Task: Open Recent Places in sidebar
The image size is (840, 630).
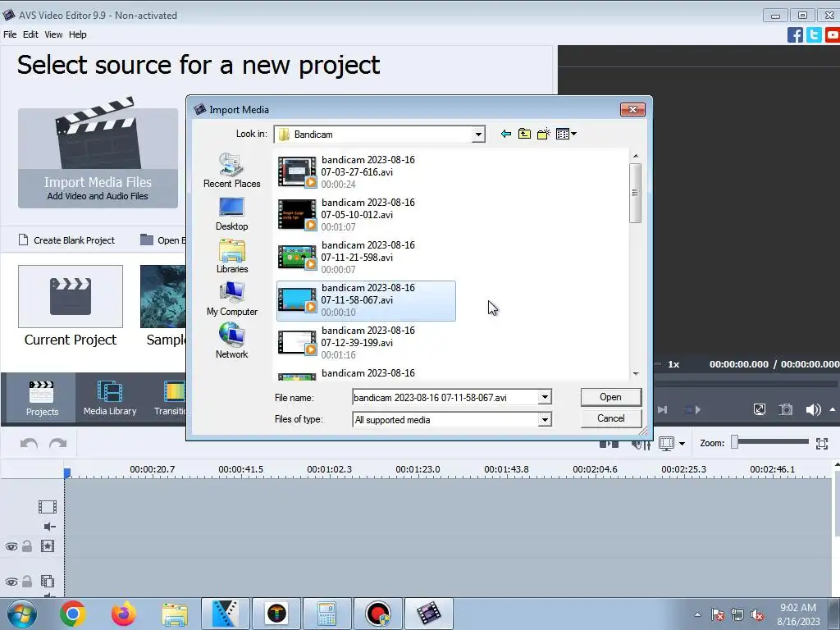Action: [x=232, y=171]
